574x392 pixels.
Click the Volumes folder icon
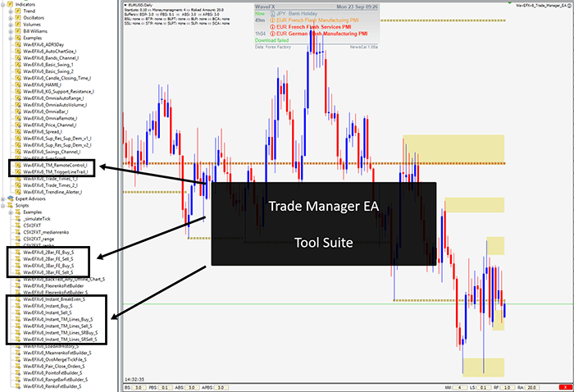click(x=19, y=25)
